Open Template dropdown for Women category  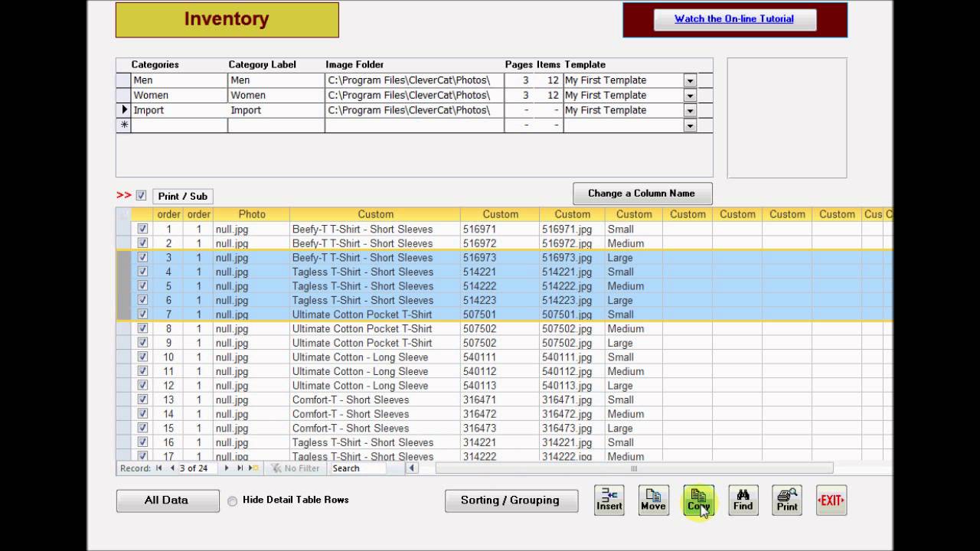690,96
